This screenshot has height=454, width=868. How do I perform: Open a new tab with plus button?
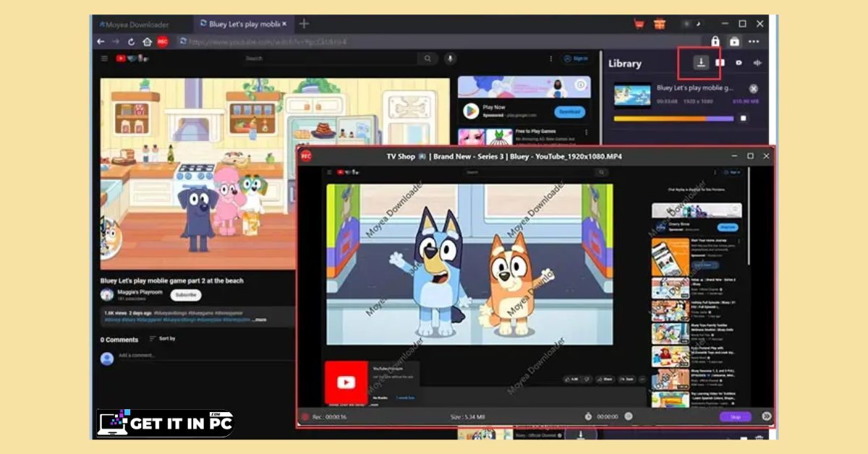coord(304,24)
